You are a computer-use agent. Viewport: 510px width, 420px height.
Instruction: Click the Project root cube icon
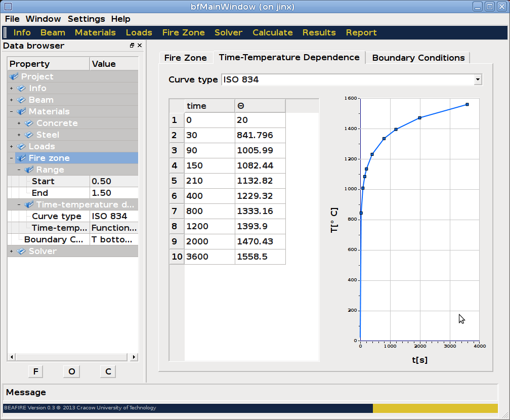coord(14,76)
